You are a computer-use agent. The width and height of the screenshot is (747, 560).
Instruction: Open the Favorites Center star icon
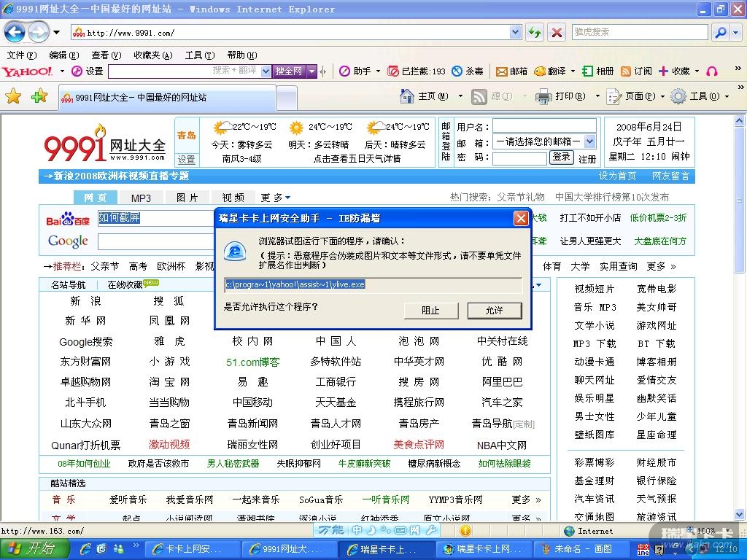13,97
